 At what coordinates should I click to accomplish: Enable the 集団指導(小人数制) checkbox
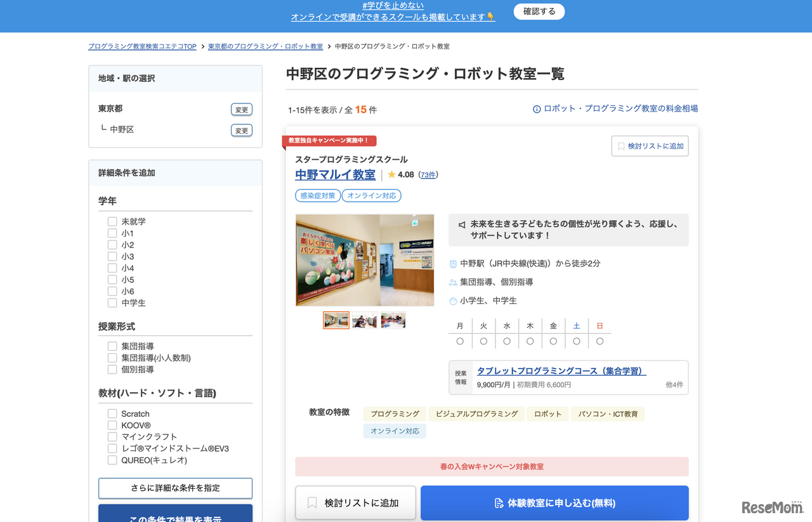point(112,358)
